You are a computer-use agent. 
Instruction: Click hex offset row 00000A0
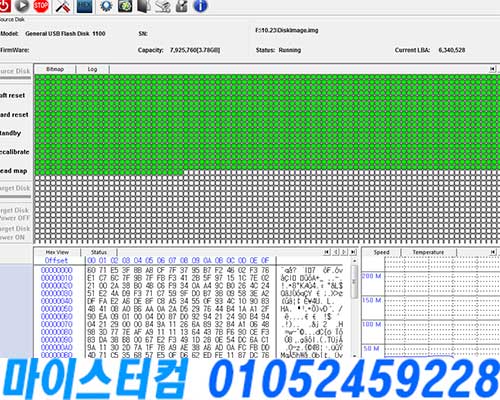coord(57,347)
